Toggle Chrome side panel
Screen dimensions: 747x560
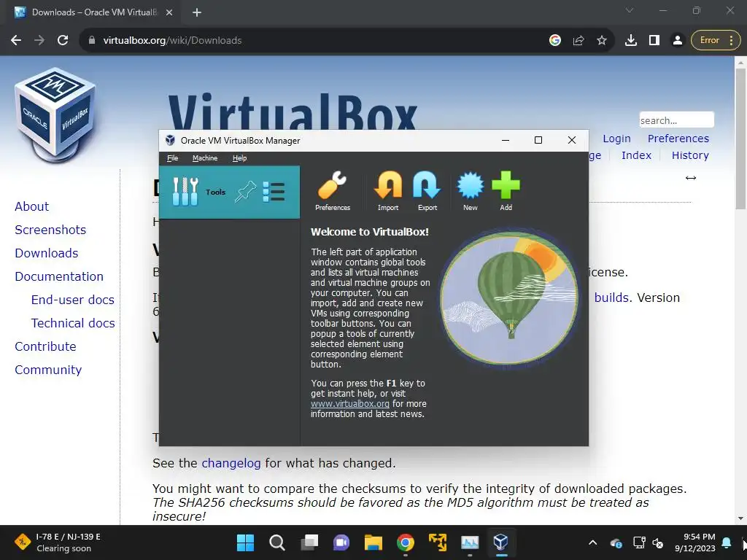[x=654, y=41]
